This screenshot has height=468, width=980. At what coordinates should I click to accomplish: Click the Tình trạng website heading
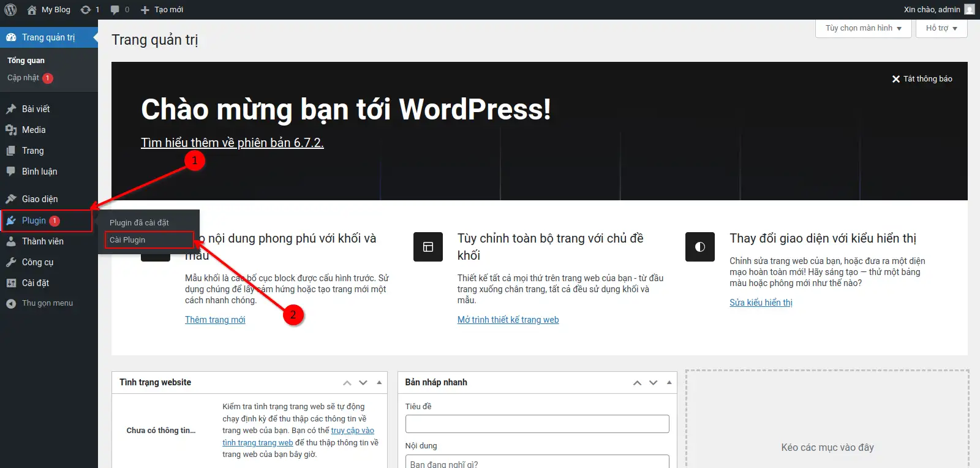(155, 382)
